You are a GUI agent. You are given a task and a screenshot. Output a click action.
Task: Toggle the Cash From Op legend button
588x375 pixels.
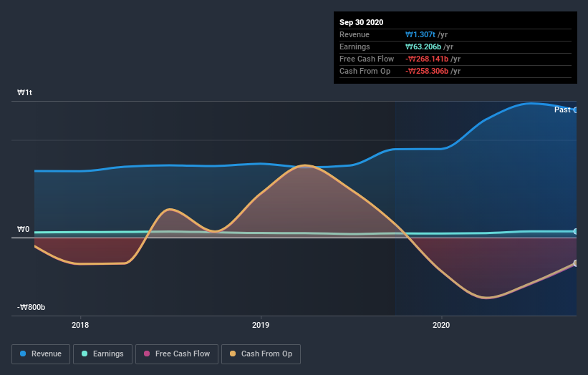coord(261,354)
